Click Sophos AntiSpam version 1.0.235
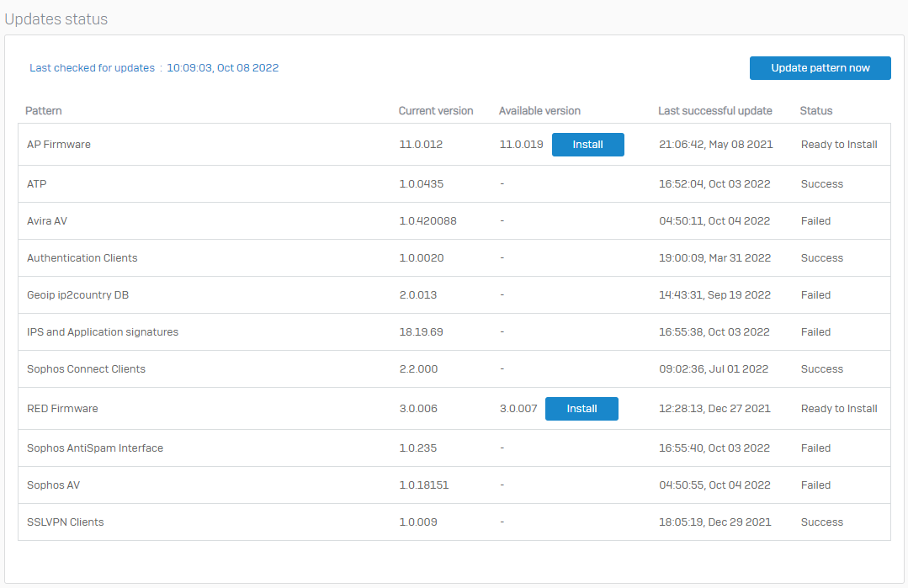908x588 pixels. [x=418, y=448]
